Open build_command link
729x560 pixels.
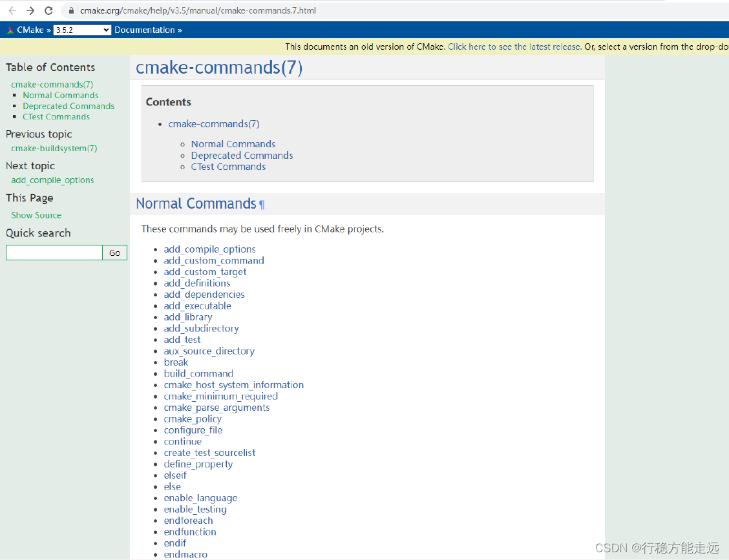tap(198, 373)
